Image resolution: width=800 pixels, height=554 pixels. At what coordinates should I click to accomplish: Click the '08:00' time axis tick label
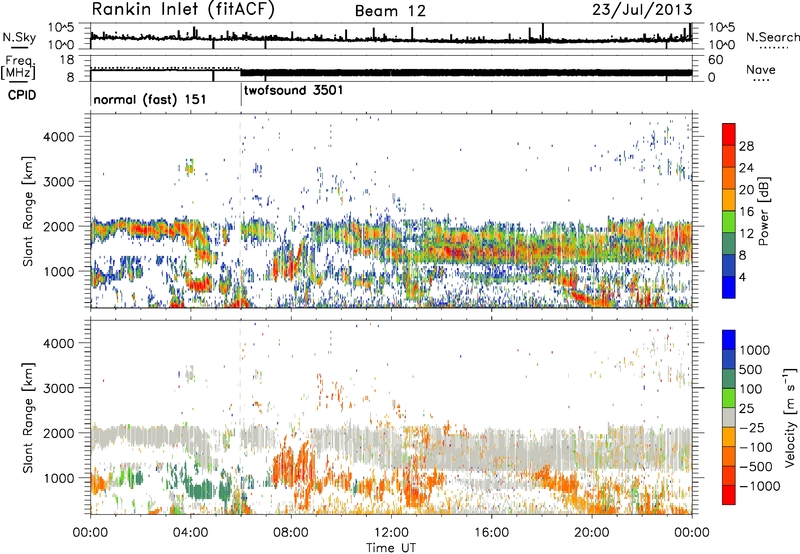(291, 533)
